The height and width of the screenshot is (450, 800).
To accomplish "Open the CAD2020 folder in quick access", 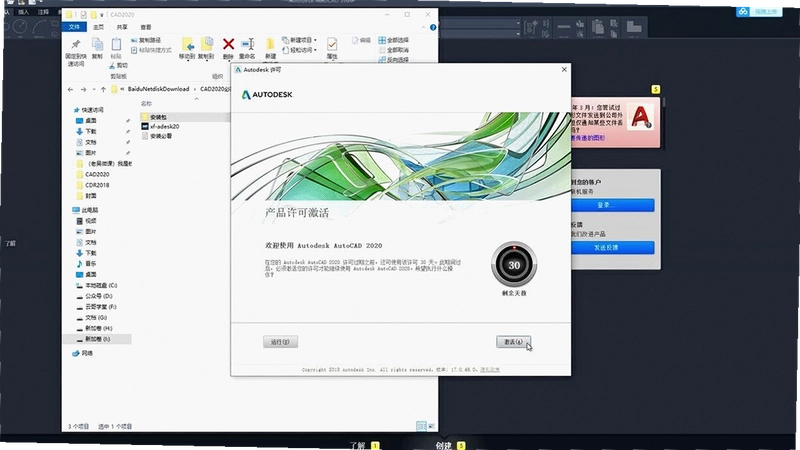I will (97, 174).
